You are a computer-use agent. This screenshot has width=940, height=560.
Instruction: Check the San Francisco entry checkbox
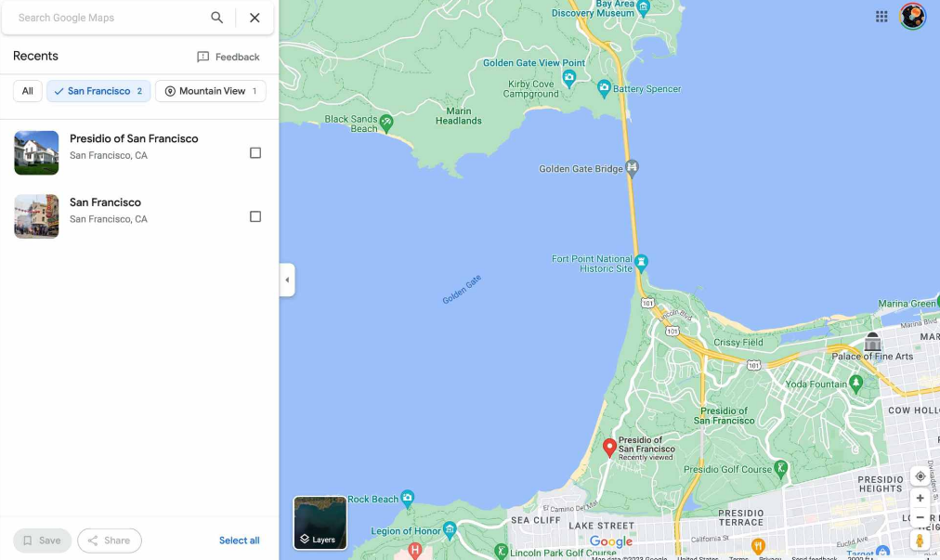(255, 216)
